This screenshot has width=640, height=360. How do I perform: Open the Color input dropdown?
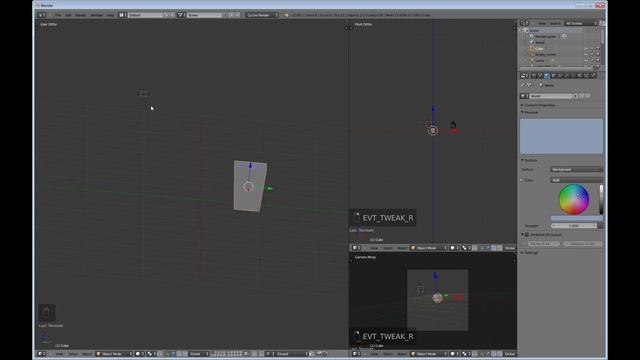576,180
